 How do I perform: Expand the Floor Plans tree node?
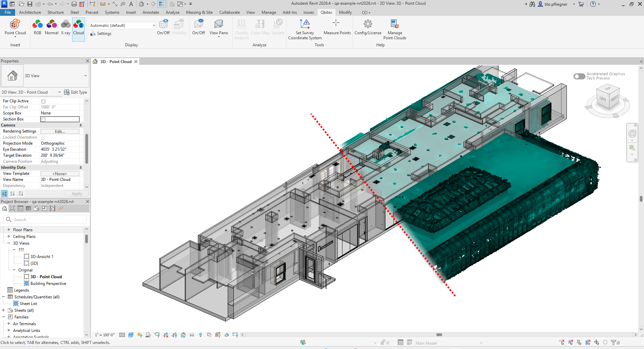[9, 230]
